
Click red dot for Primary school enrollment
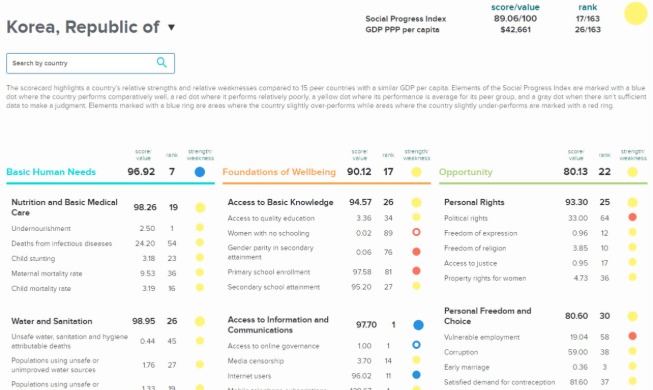pyautogui.click(x=416, y=271)
